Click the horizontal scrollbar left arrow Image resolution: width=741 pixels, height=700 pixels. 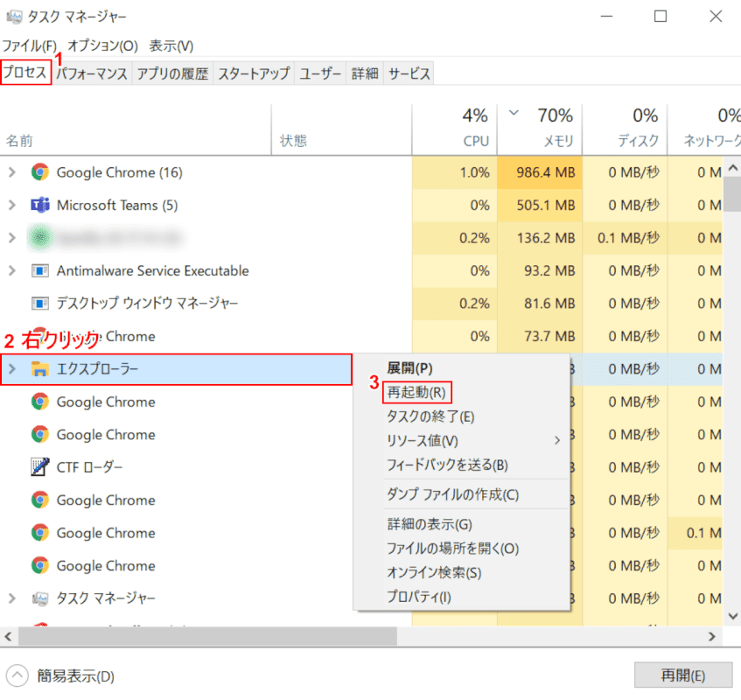pyautogui.click(x=8, y=637)
